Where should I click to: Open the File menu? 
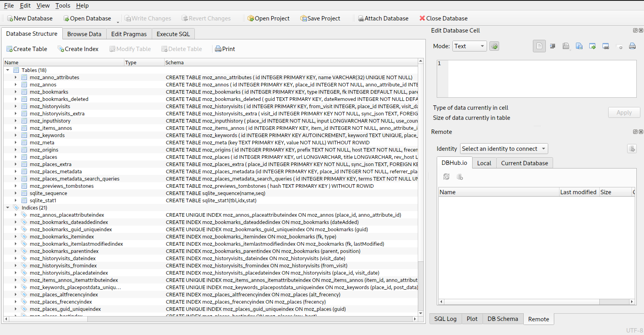pyautogui.click(x=9, y=6)
